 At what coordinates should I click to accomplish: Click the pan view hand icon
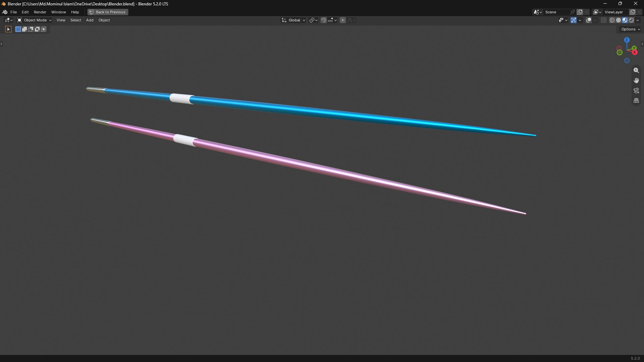point(636,80)
